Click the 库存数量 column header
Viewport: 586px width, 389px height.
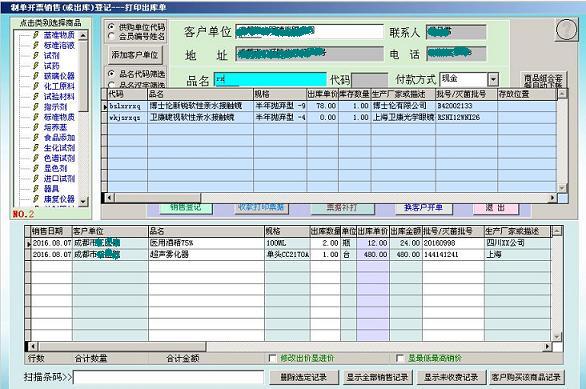[355, 94]
